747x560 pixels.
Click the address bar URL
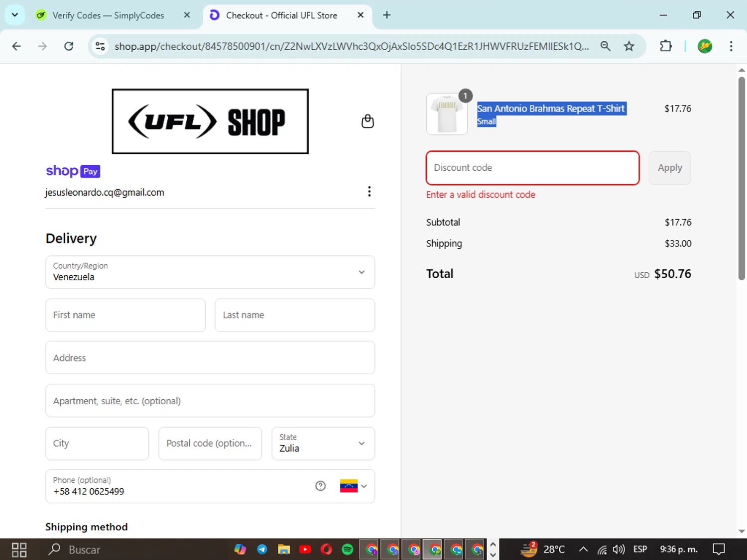click(352, 46)
